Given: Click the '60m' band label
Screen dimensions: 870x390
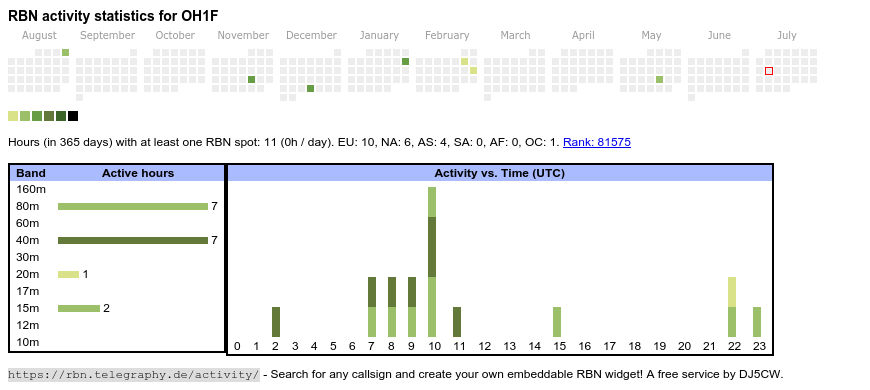Looking at the screenshot, I should point(28,223).
